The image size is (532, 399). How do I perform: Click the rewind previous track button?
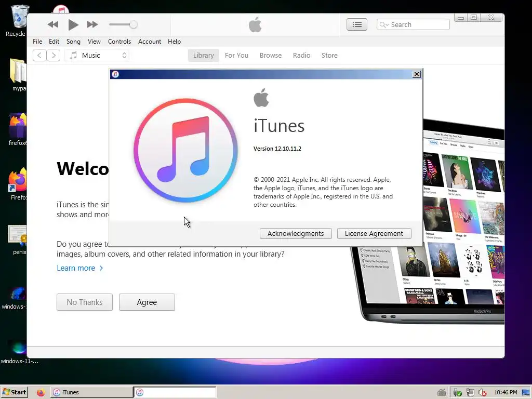pyautogui.click(x=53, y=24)
